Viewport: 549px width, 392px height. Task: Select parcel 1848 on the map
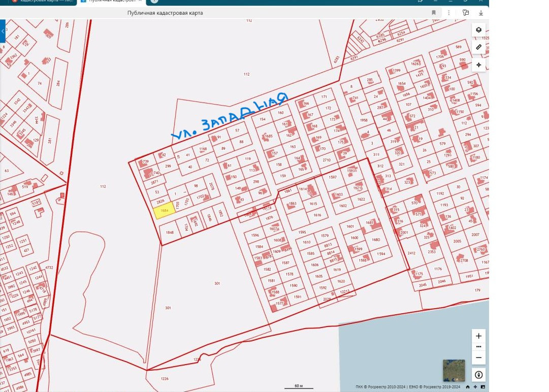[170, 233]
